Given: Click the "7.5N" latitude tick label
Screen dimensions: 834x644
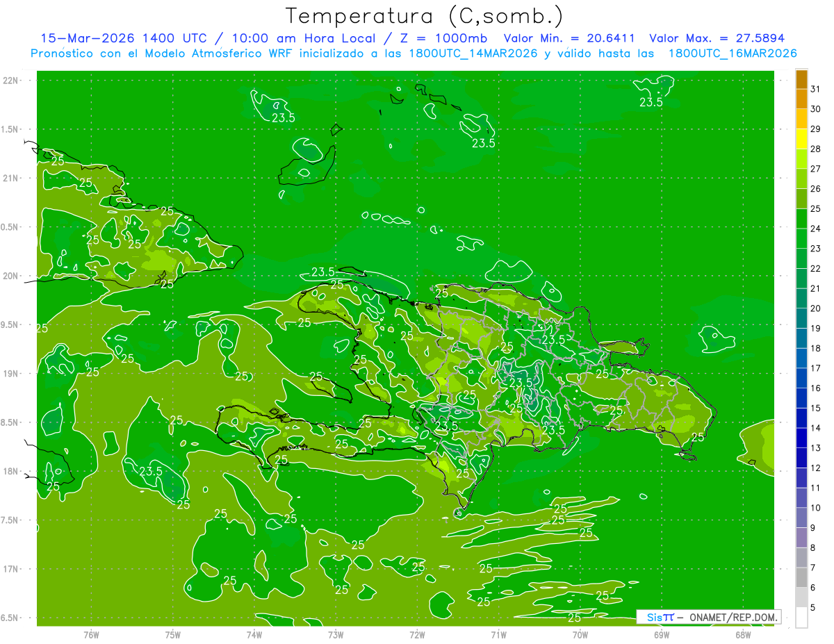Looking at the screenshot, I should click(x=10, y=520).
